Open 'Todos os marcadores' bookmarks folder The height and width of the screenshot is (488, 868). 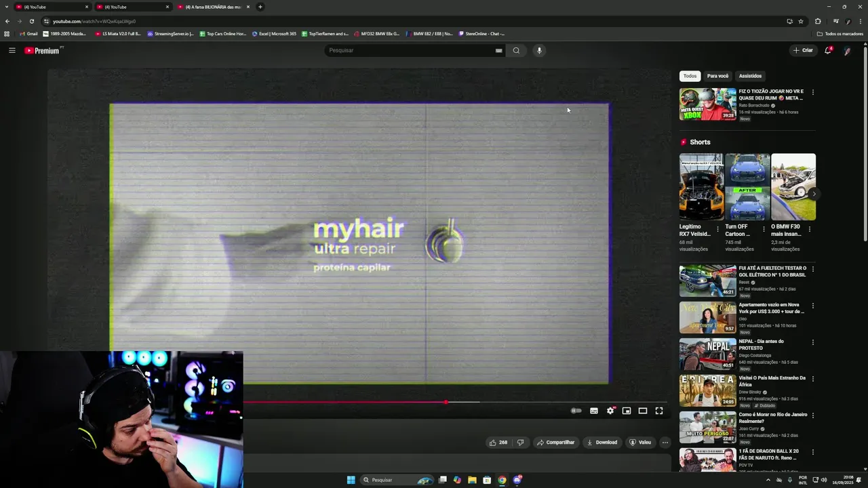click(x=840, y=33)
